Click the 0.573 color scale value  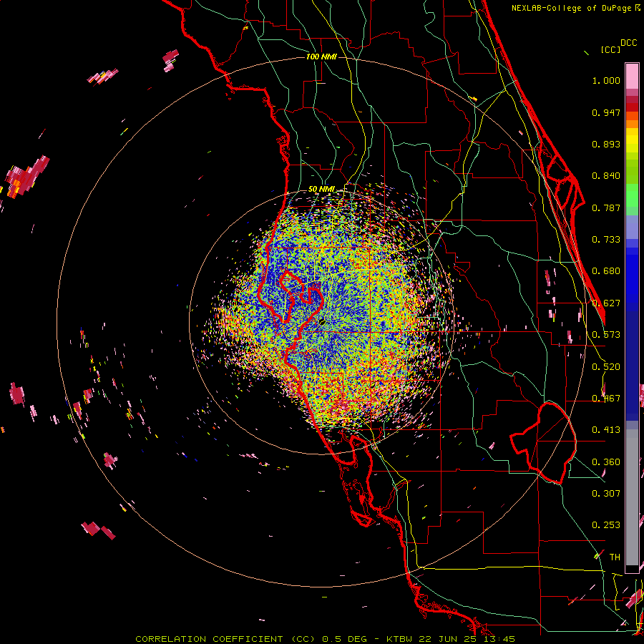tap(606, 335)
